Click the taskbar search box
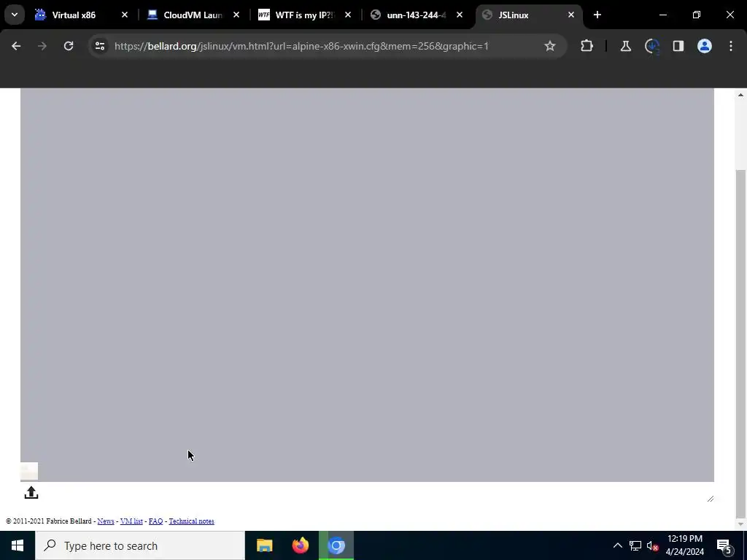This screenshot has height=560, width=747. point(140,545)
